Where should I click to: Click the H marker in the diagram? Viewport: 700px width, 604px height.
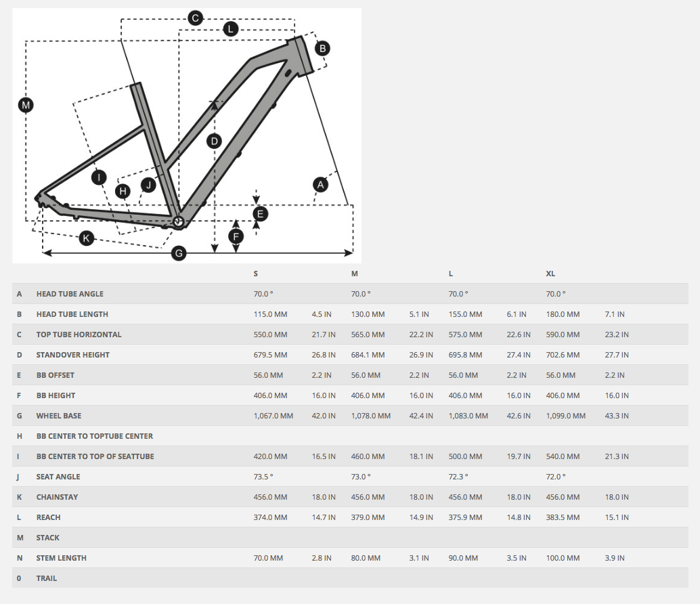click(x=123, y=192)
